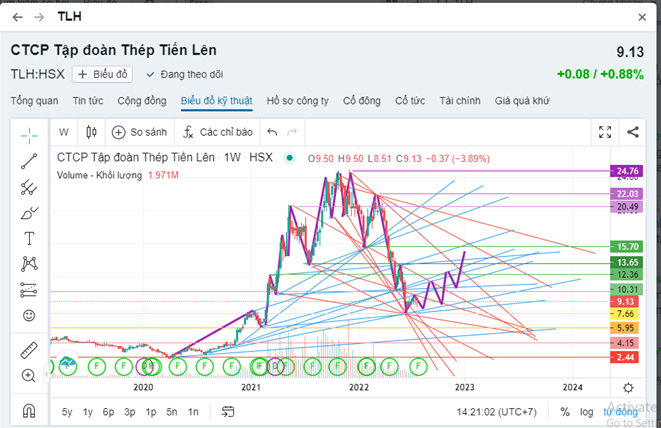Collapse the left drawing toolbar arrow
The height and width of the screenshot is (428, 661).
click(x=46, y=374)
